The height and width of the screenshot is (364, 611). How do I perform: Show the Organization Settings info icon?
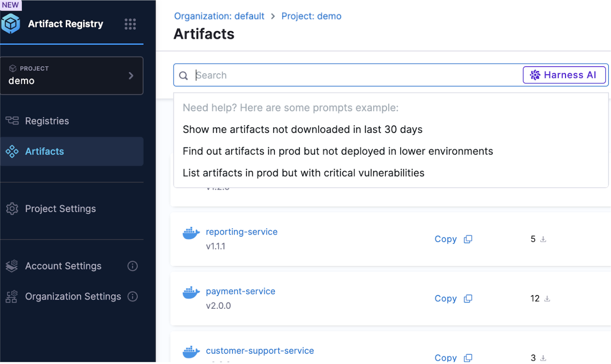tap(133, 296)
